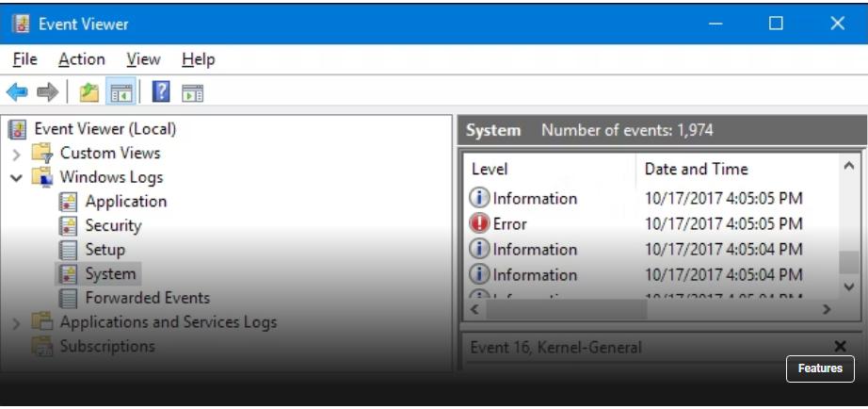This screenshot has width=868, height=409.
Task: Click the Features button
Action: click(820, 368)
